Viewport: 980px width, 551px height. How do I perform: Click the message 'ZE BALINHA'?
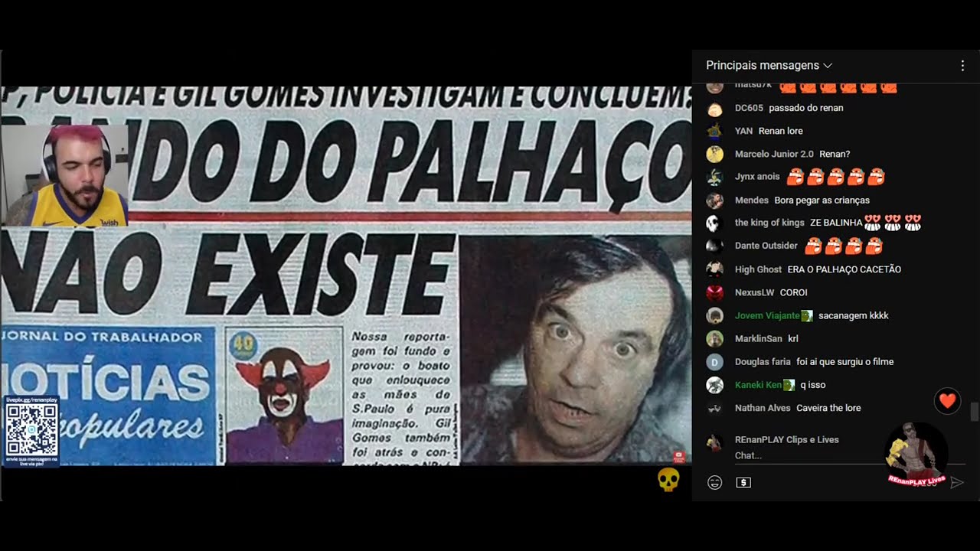coord(836,223)
